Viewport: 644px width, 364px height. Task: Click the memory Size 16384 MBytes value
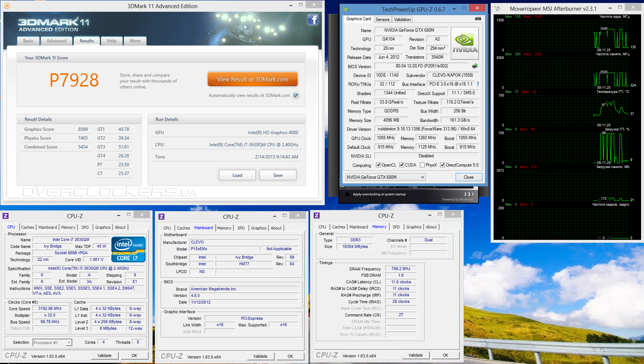point(355,246)
